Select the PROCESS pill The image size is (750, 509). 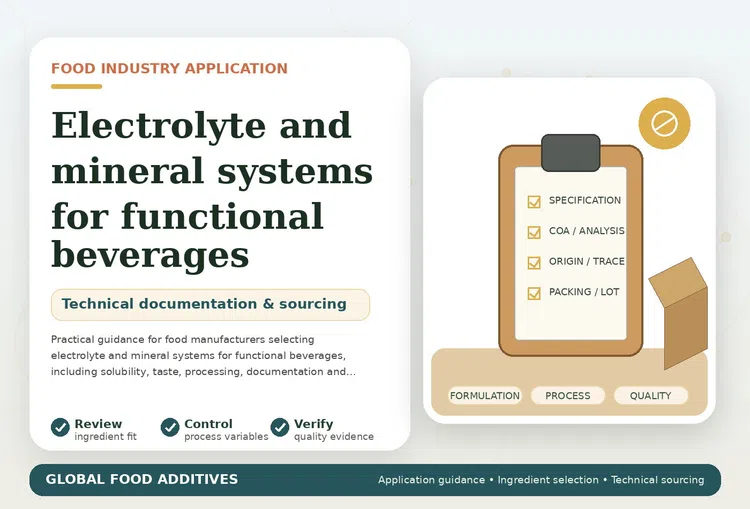point(568,396)
